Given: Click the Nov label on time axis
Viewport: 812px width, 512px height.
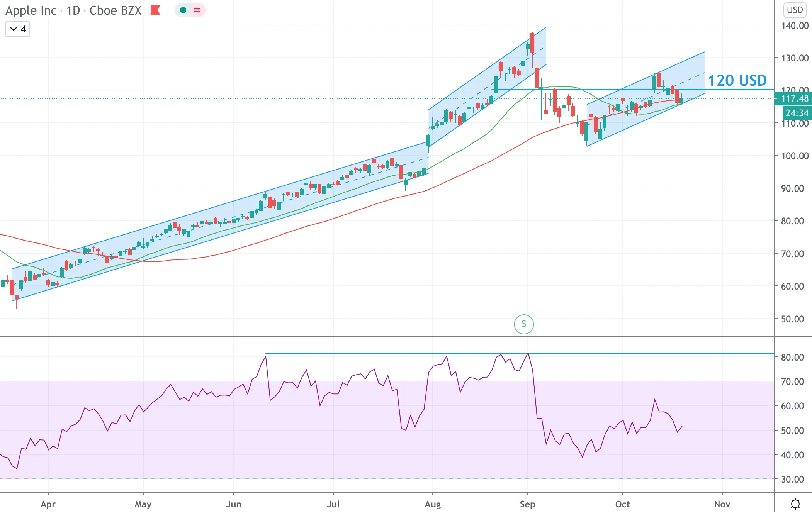Looking at the screenshot, I should click(x=722, y=504).
